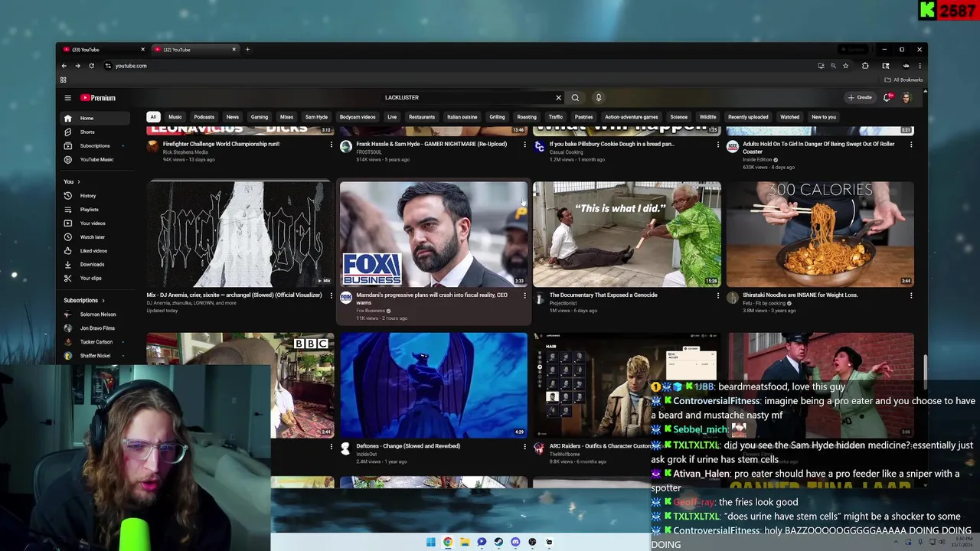Open Chrome from the taskbar
The image size is (980, 551).
coord(448,542)
